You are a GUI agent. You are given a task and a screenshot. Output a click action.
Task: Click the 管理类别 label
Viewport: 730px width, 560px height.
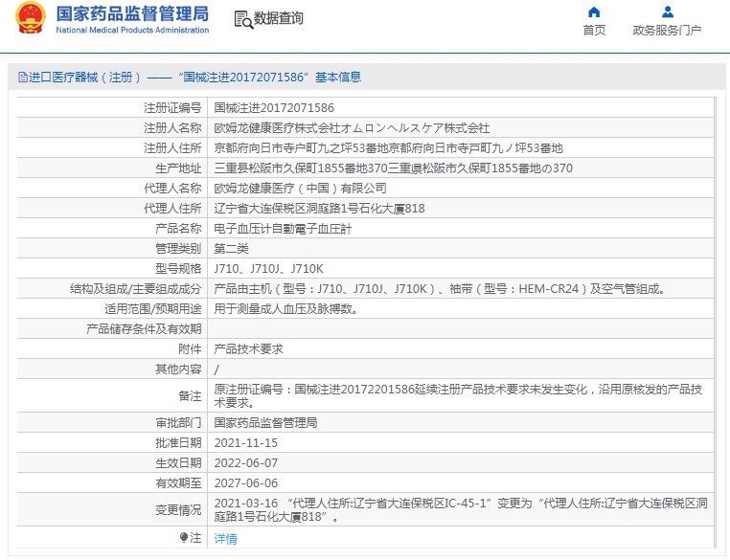(x=178, y=248)
